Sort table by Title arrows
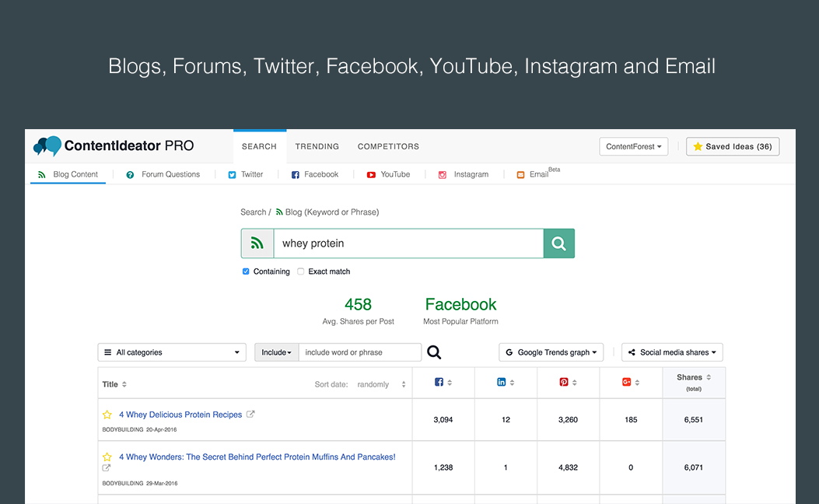Screen dimensions: 819x504 pyautogui.click(x=124, y=384)
